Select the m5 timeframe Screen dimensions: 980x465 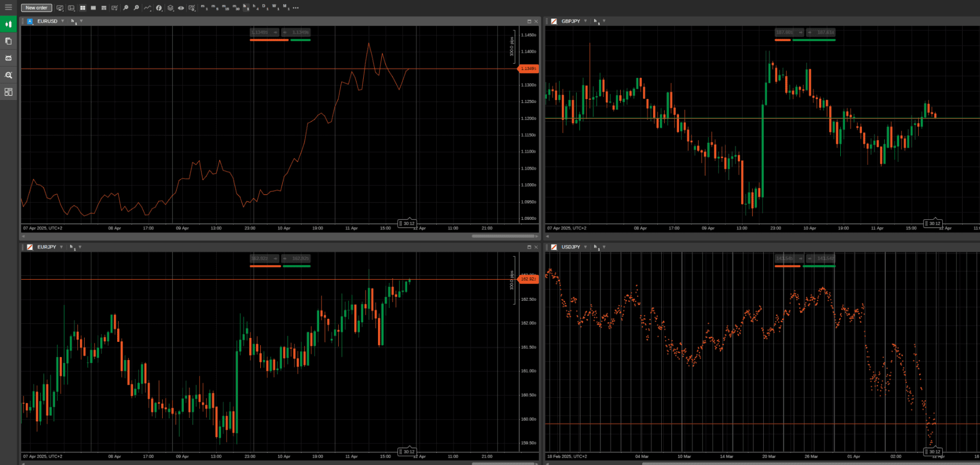tap(215, 7)
